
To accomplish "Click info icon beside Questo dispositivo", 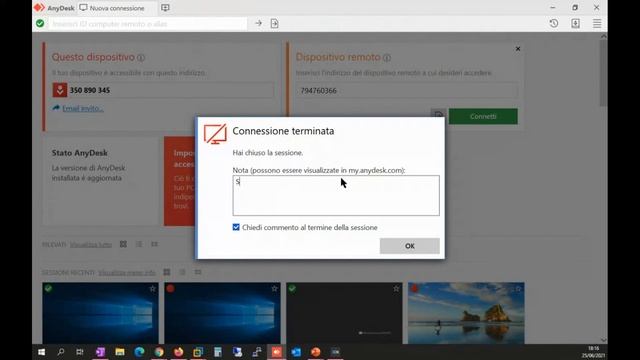I will click(141, 58).
